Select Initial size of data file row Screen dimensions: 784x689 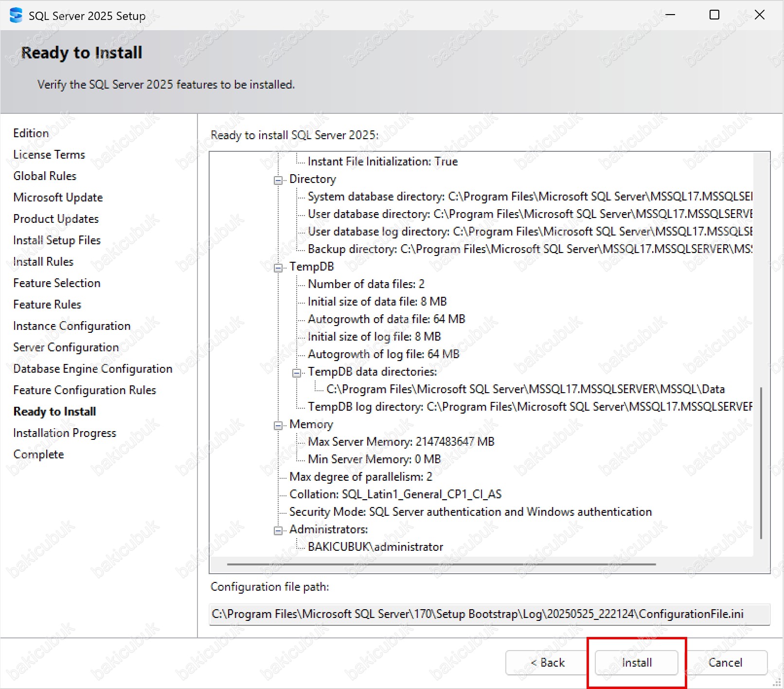click(377, 301)
